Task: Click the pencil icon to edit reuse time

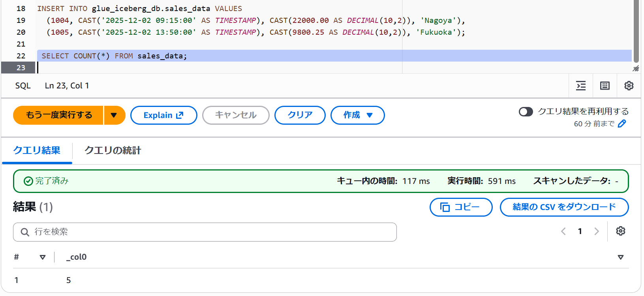Action: click(622, 124)
